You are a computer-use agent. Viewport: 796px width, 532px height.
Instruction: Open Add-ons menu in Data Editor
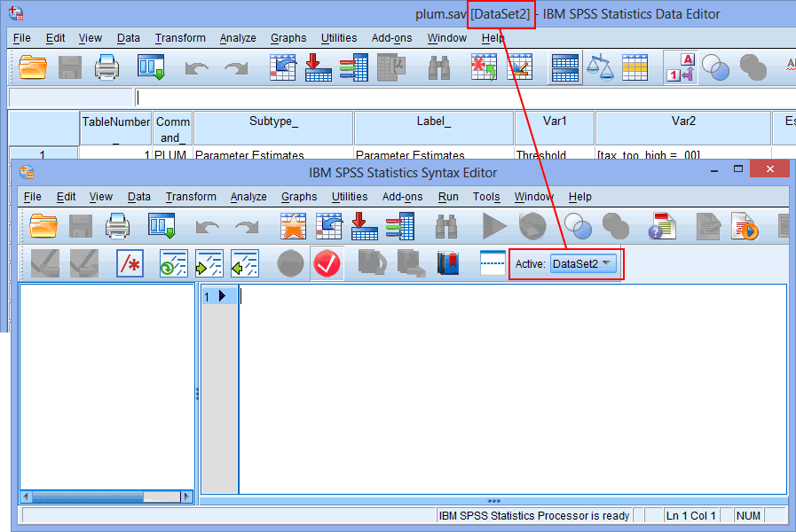[391, 38]
